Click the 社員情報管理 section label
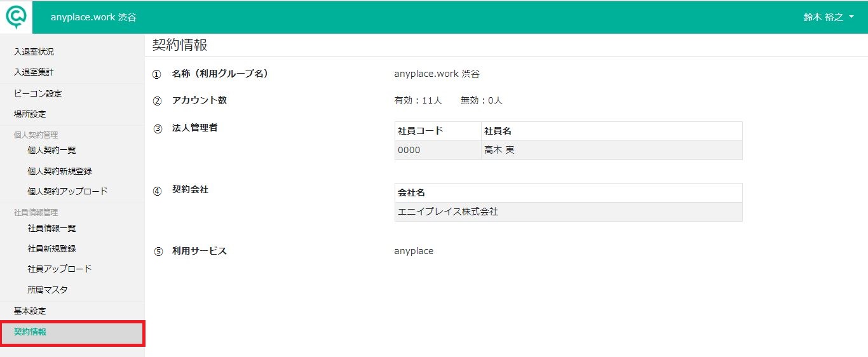Screen dimensions: 868x357 (36, 213)
